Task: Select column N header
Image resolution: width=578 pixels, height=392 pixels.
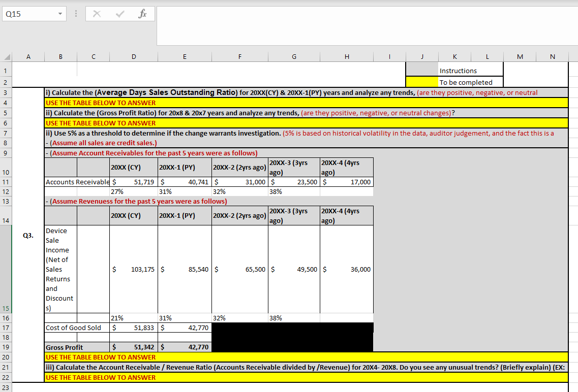Action: 552,57
